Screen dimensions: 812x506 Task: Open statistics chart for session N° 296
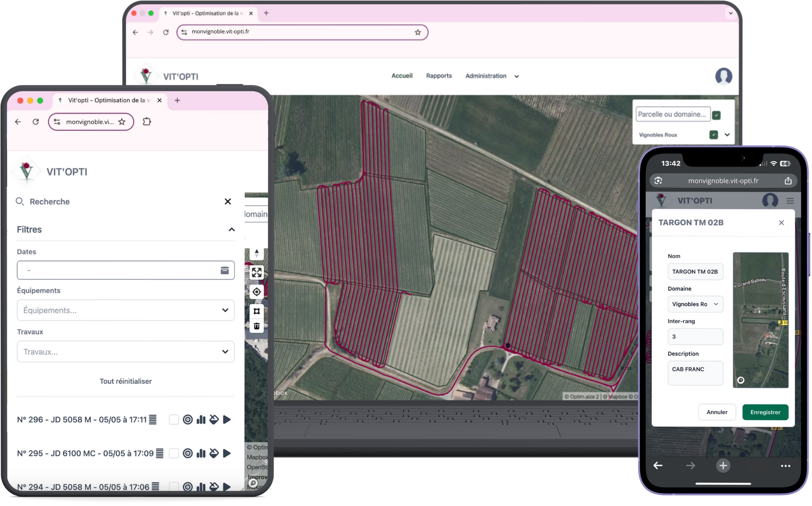pyautogui.click(x=201, y=420)
